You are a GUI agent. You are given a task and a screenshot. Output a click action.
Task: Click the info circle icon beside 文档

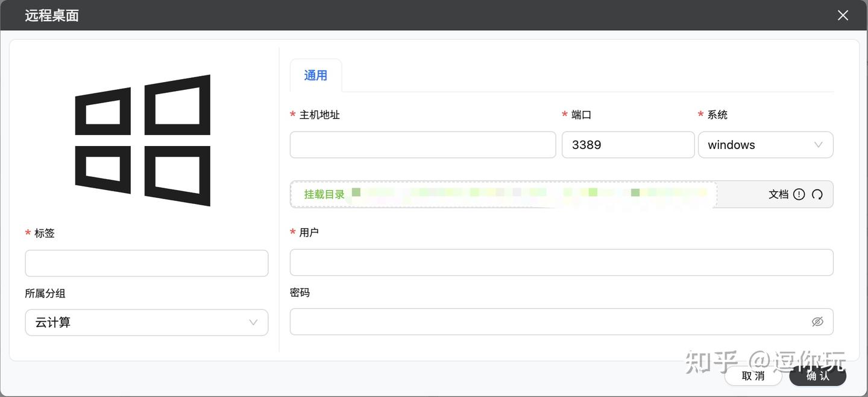click(799, 194)
